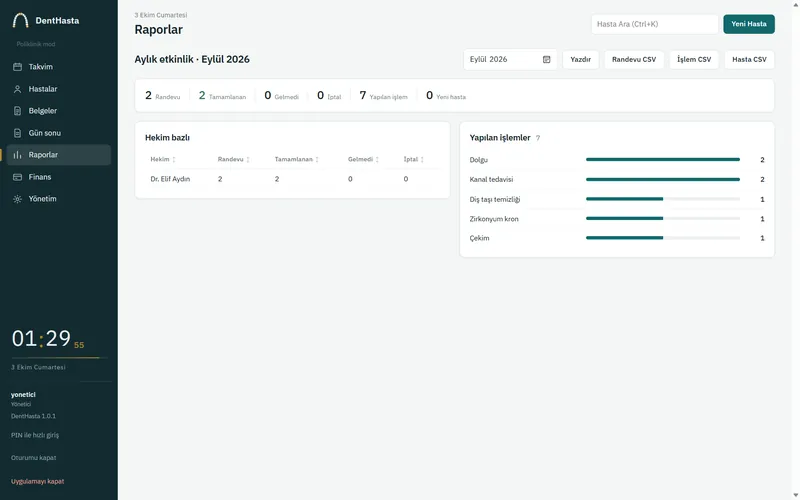This screenshot has height=500, width=800.
Task: Click the Kanal tedavisi progress bar
Action: tap(663, 179)
